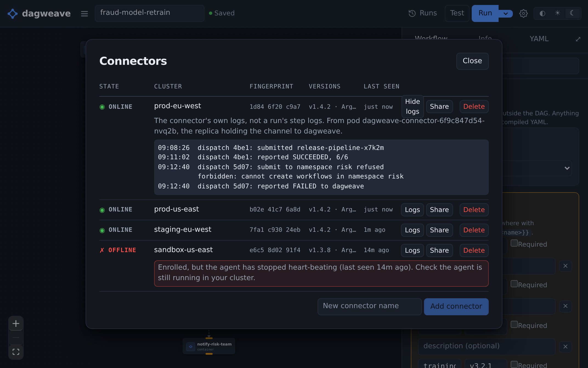Click the FINGERPRINT column header
Image resolution: width=588 pixels, height=368 pixels.
point(271,87)
